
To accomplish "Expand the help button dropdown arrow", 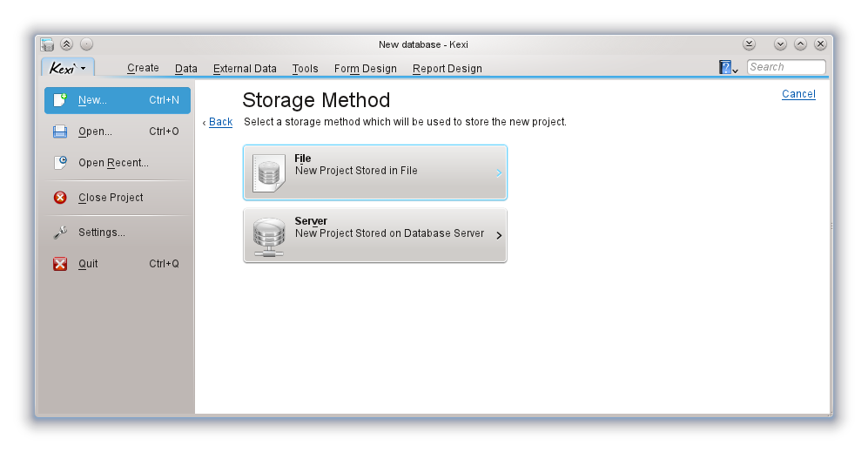I will pos(736,71).
